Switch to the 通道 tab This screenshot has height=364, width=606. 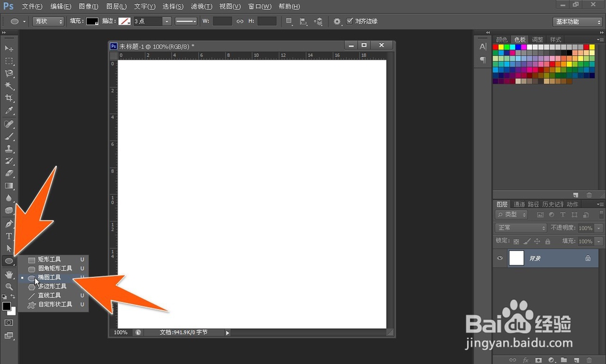pos(519,205)
